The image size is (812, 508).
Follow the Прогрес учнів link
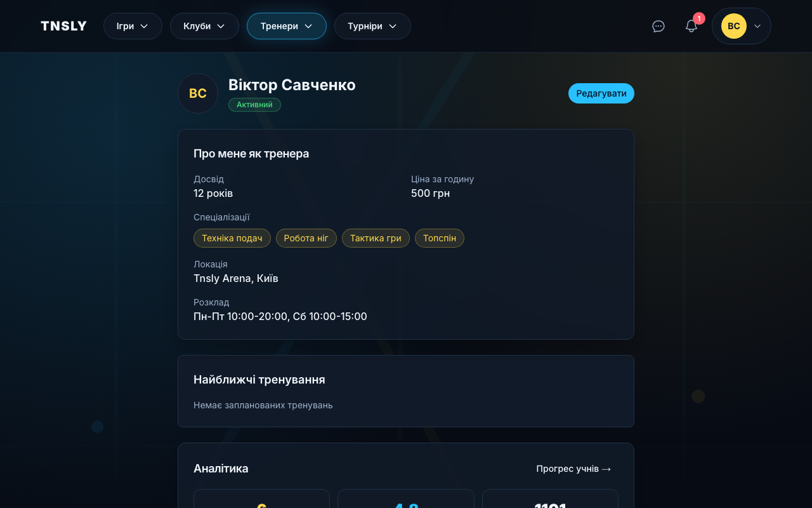coord(573,469)
